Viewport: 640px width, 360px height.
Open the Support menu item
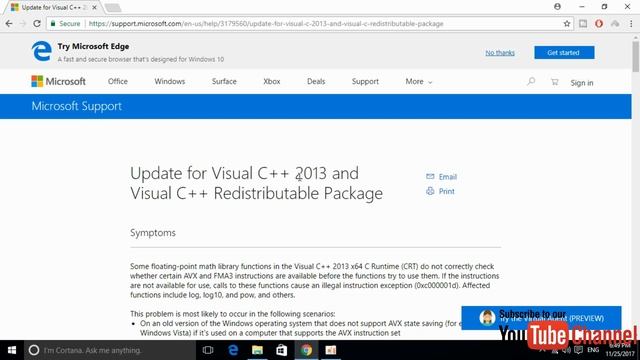pos(365,82)
